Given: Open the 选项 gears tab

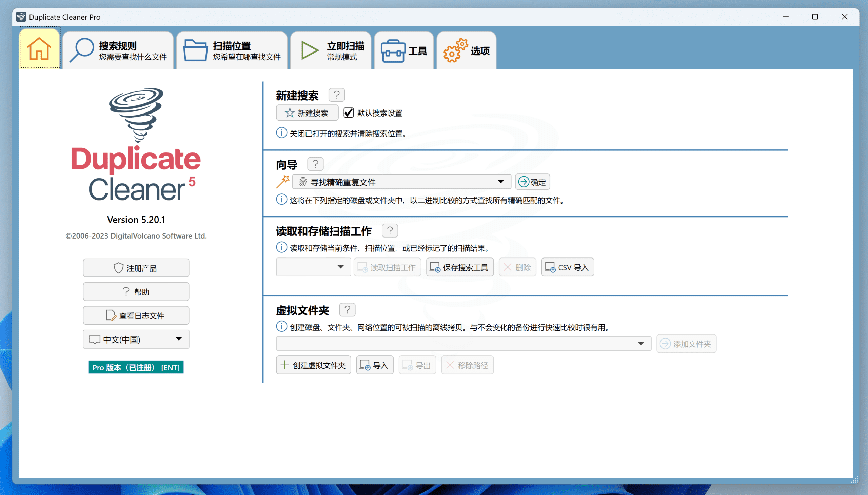Looking at the screenshot, I should [466, 50].
